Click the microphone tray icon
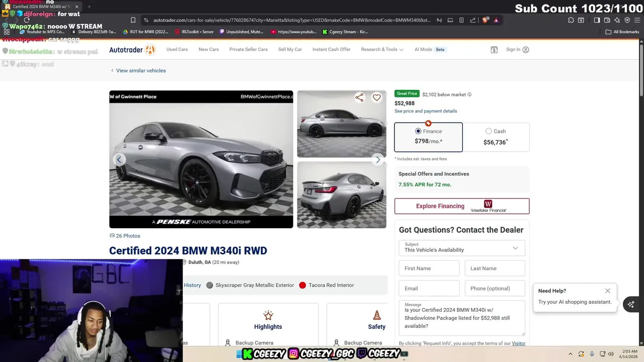 point(592,354)
